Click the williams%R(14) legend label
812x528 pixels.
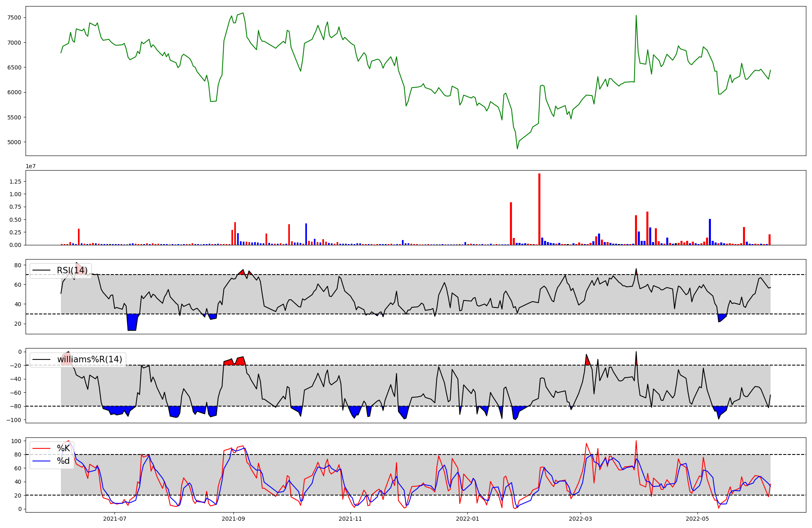click(89, 359)
